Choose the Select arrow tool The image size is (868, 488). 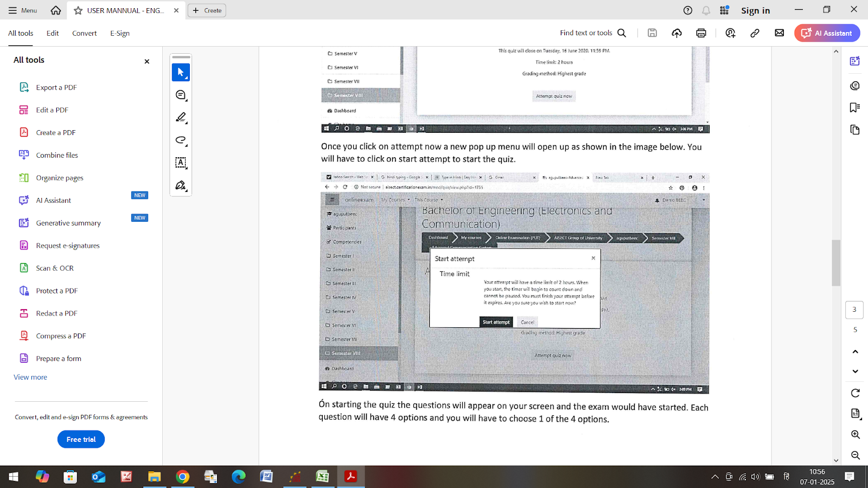pyautogui.click(x=181, y=72)
